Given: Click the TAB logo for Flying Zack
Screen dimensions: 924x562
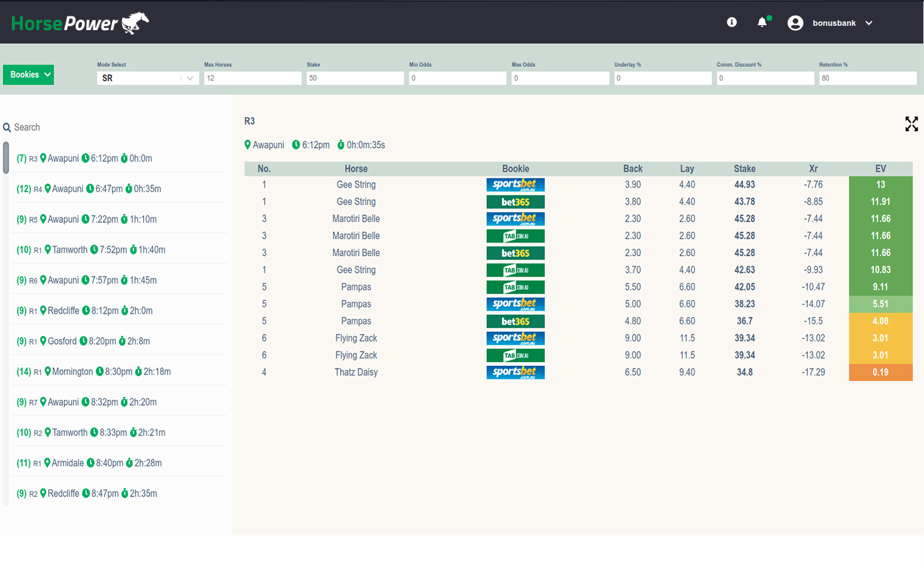Looking at the screenshot, I should pyautogui.click(x=515, y=355).
